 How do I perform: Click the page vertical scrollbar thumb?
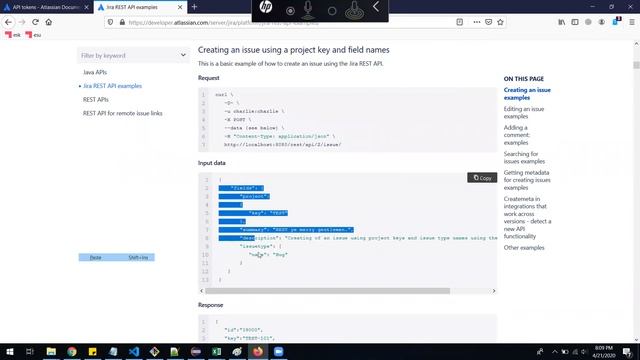click(x=636, y=65)
